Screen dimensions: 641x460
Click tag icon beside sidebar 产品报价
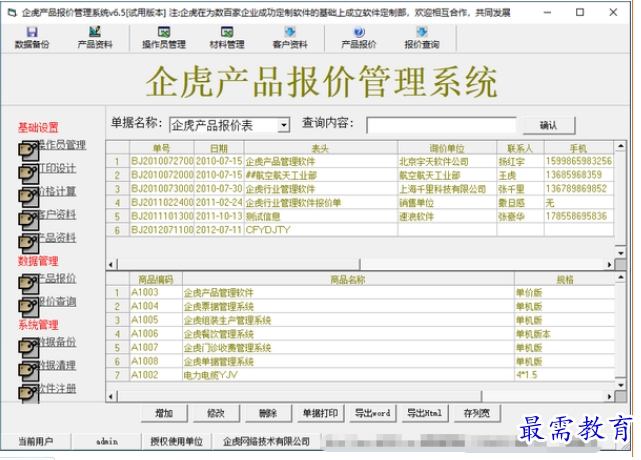point(29,284)
